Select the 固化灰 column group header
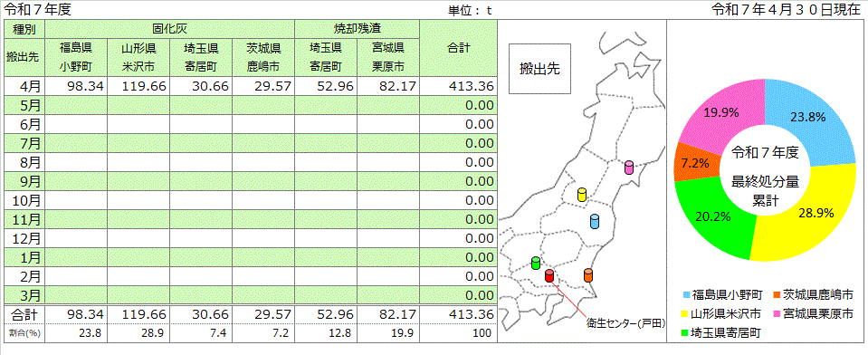 (x=169, y=29)
